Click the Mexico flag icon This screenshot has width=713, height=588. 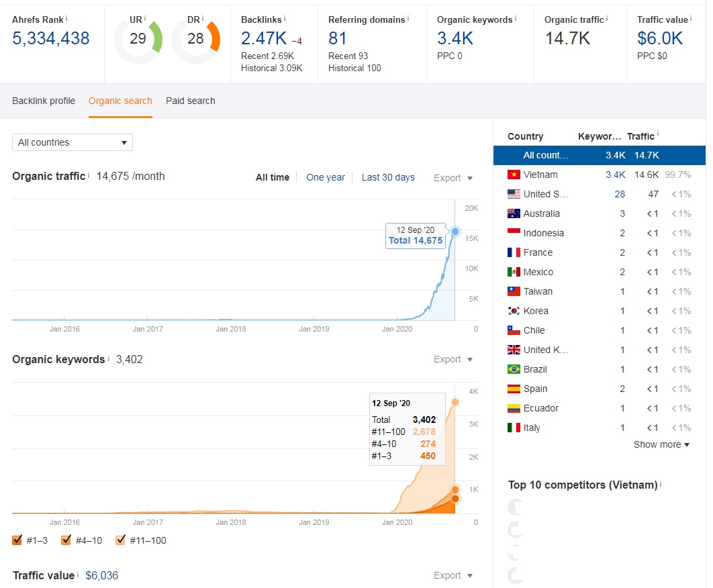[514, 272]
